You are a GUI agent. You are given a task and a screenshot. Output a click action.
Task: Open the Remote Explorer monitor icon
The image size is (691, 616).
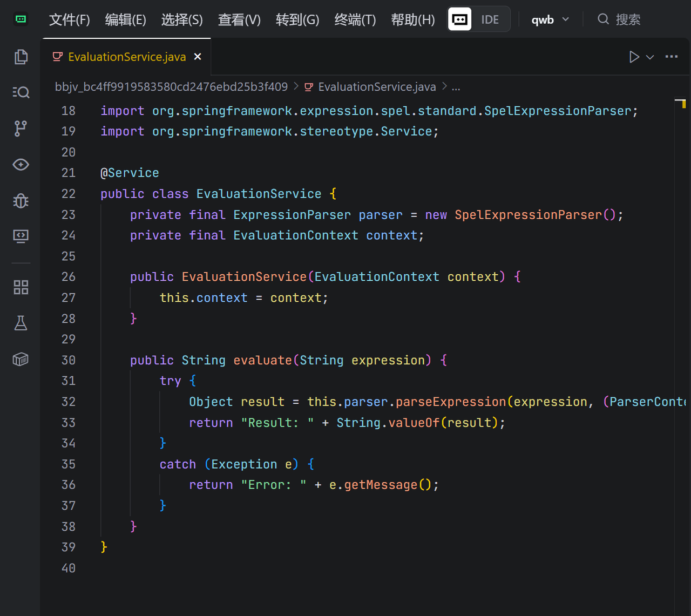click(x=21, y=236)
